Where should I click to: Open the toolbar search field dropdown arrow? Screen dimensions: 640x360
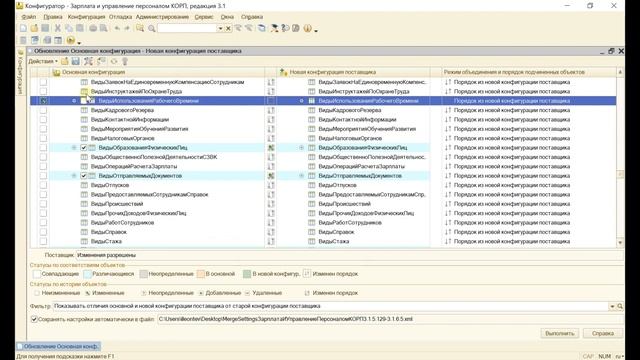pyautogui.click(x=220, y=28)
